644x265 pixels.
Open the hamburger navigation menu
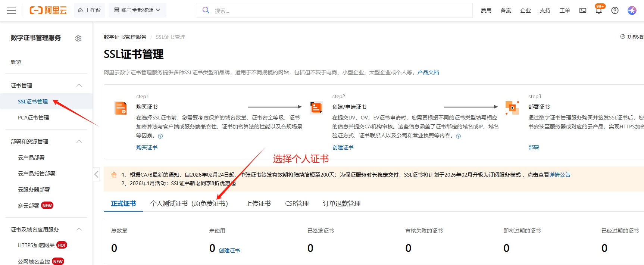(x=11, y=10)
